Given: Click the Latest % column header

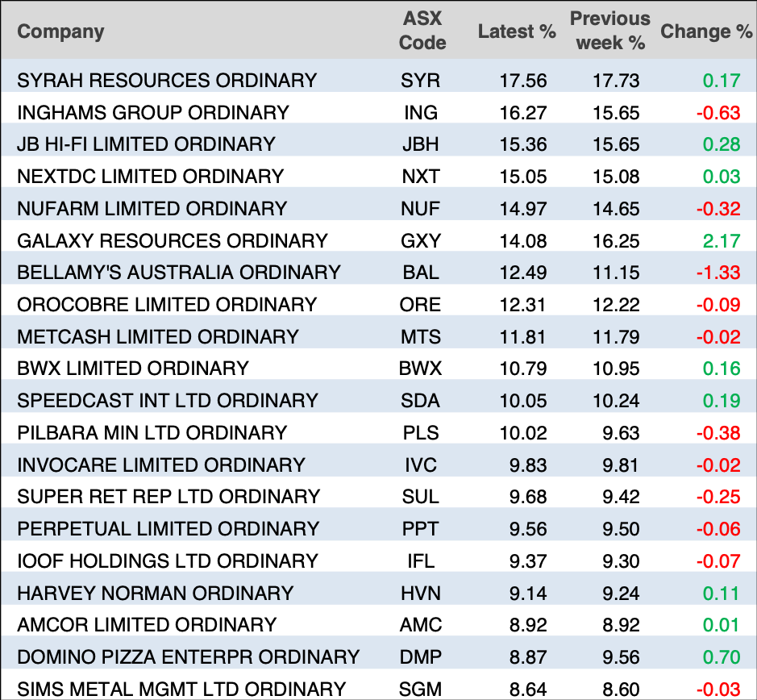Looking at the screenshot, I should point(517,32).
